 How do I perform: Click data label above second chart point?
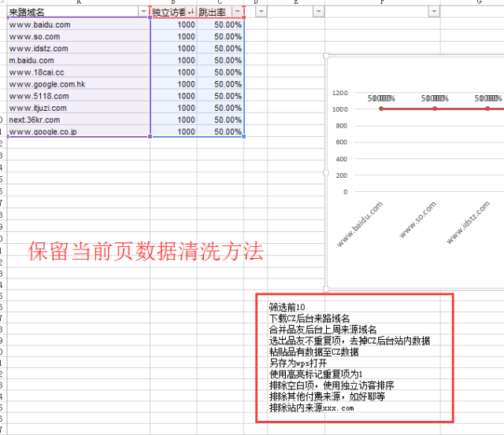435,98
